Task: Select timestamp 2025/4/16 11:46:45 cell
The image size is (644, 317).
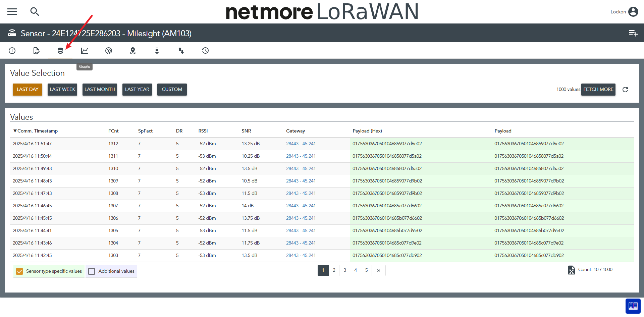Action: point(32,206)
